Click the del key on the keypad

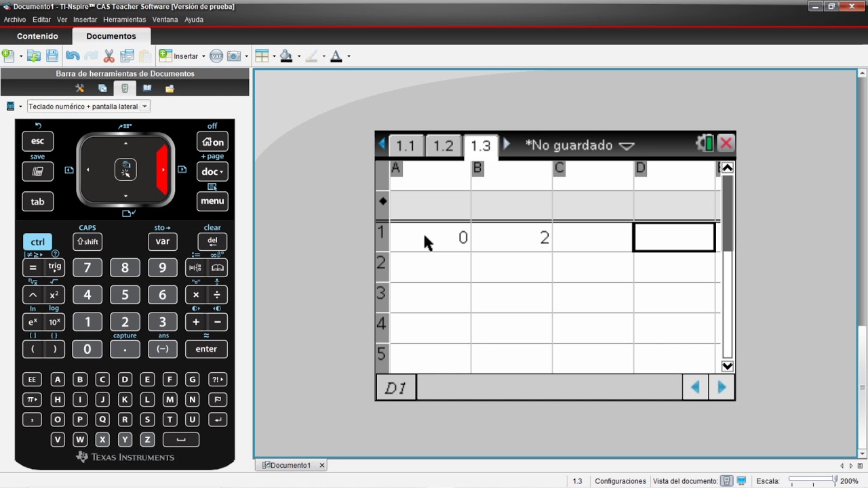pyautogui.click(x=212, y=241)
